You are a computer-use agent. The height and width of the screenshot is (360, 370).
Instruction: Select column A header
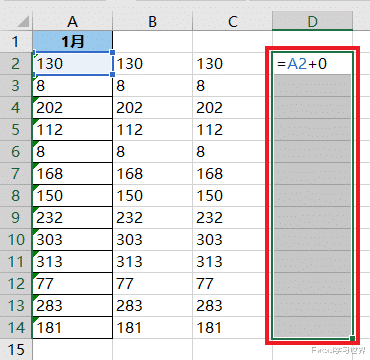(72, 22)
